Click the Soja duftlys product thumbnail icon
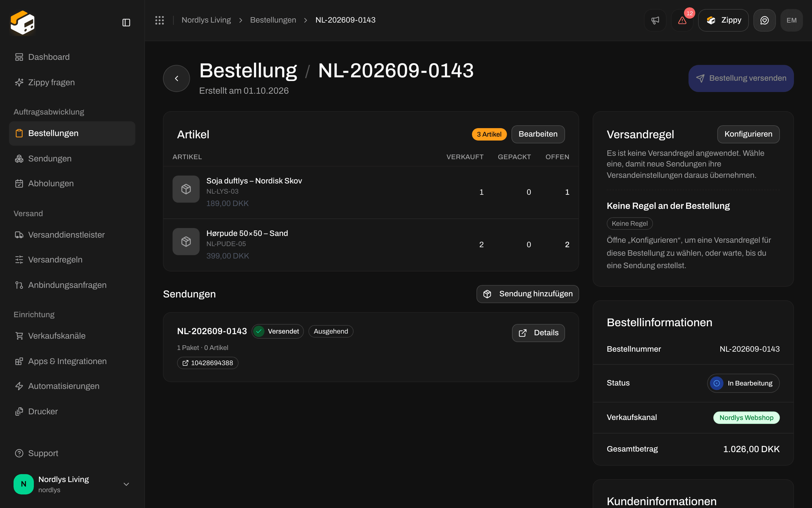812x508 pixels. (x=186, y=189)
